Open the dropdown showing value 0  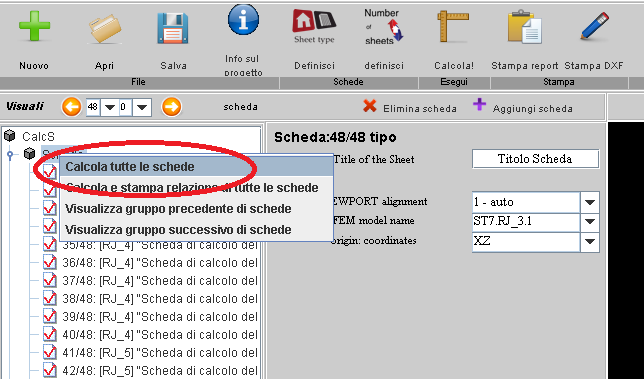[142, 108]
